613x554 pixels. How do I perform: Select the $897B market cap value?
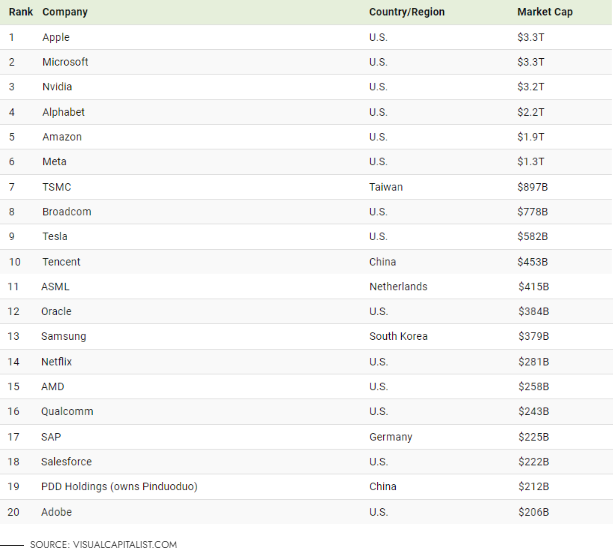(x=532, y=187)
